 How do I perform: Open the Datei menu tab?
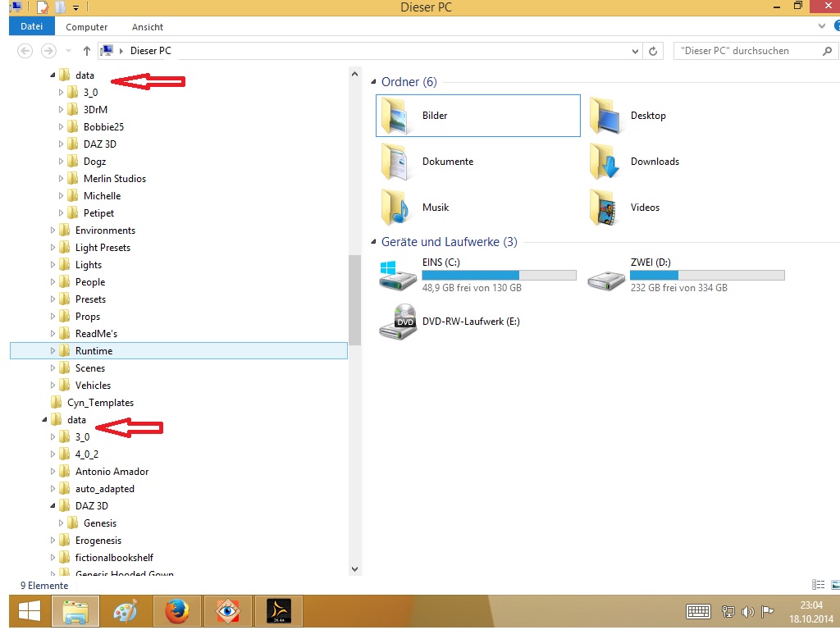32,26
